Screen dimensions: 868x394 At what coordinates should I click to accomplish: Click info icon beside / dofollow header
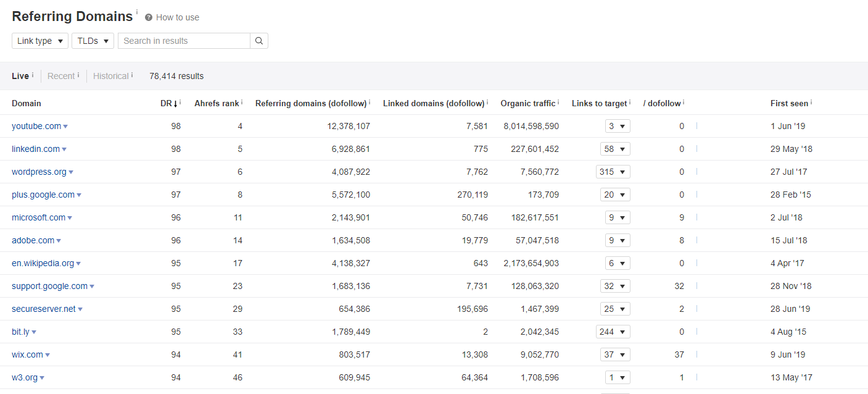click(x=684, y=103)
